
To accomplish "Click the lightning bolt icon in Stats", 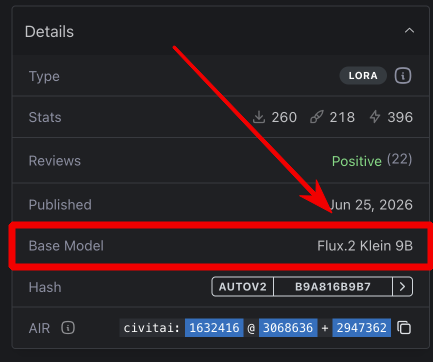I will (x=375, y=117).
